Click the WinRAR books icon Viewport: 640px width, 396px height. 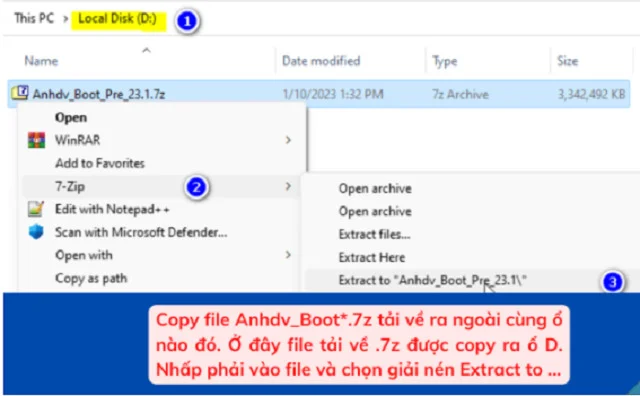pyautogui.click(x=36, y=140)
